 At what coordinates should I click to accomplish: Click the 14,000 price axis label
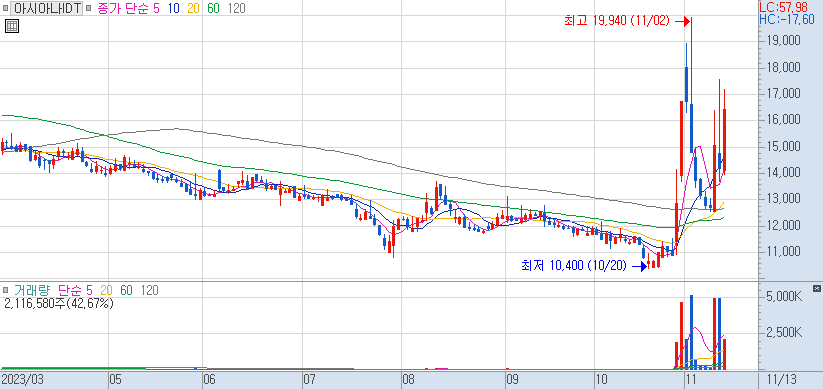pyautogui.click(x=783, y=173)
